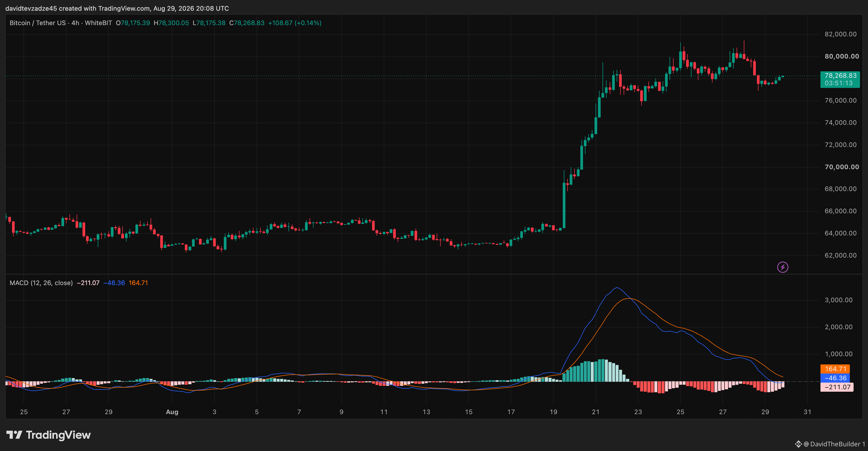
Task: Click the 3,000.00 MACD axis label
Action: 838,300
